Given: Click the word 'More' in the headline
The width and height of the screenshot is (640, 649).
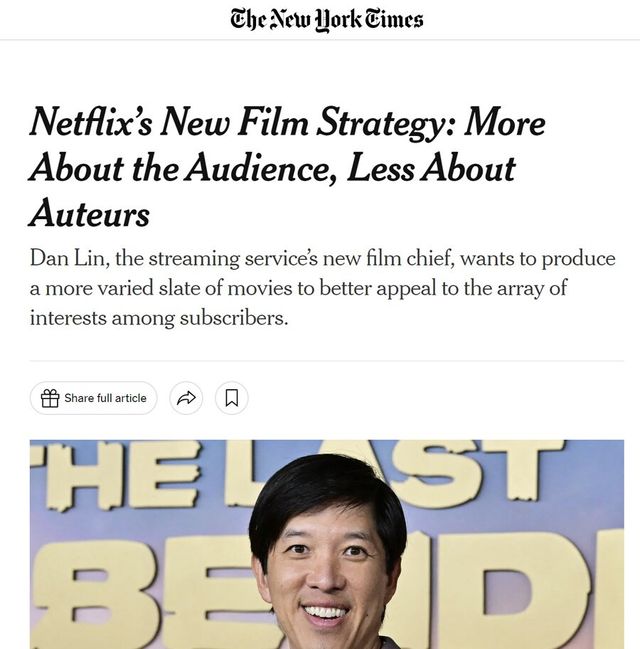Looking at the screenshot, I should pos(504,122).
